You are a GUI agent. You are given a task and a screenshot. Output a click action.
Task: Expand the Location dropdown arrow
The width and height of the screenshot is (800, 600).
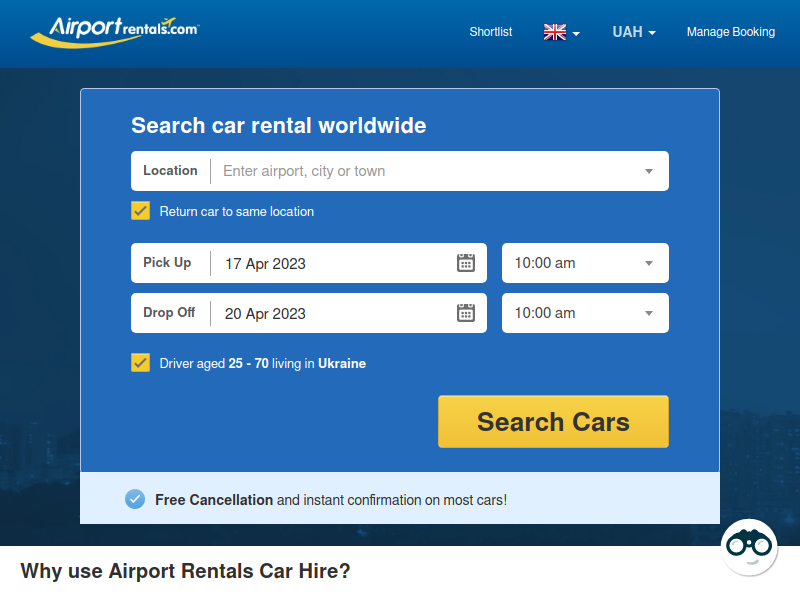(648, 171)
